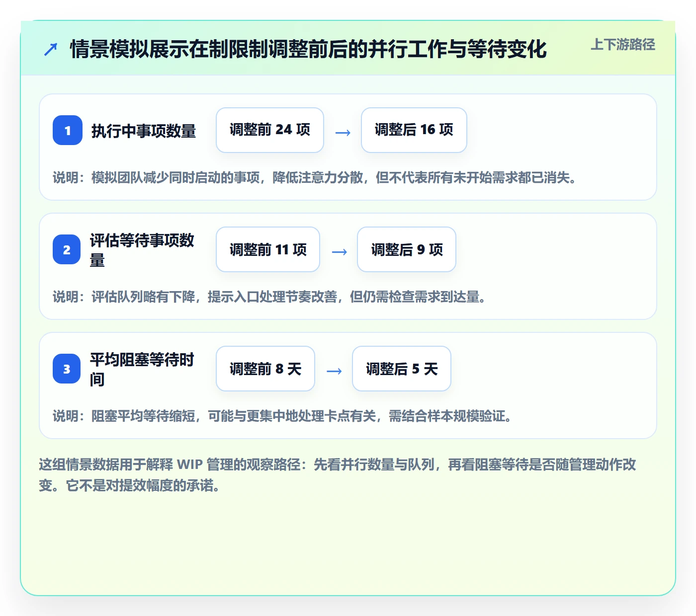Image resolution: width=696 pixels, height=616 pixels.
Task: Click the footer paragraph starting 这组情景数据用于解释 WIP
Action: click(338, 475)
